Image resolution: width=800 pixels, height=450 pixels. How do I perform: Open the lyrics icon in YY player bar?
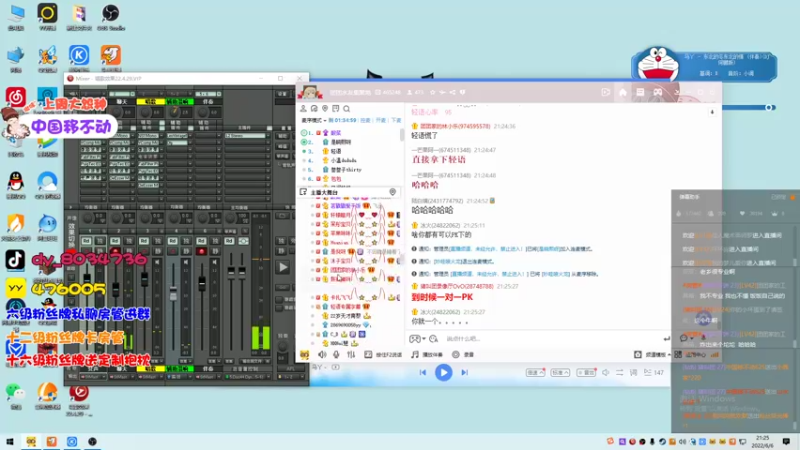[x=633, y=372]
